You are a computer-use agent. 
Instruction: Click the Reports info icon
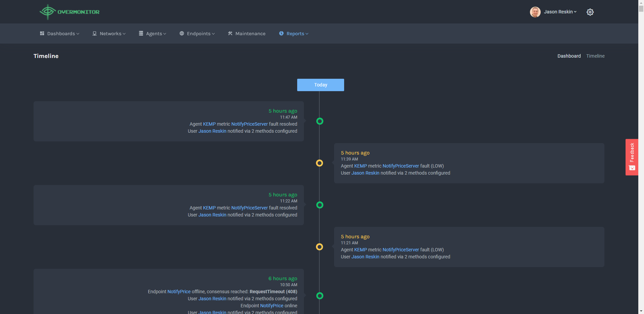click(281, 34)
